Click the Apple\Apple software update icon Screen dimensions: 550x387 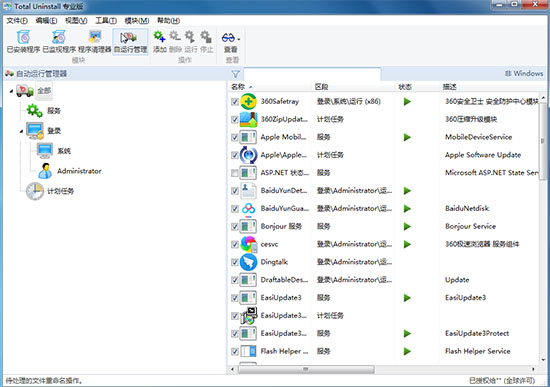tap(248, 155)
